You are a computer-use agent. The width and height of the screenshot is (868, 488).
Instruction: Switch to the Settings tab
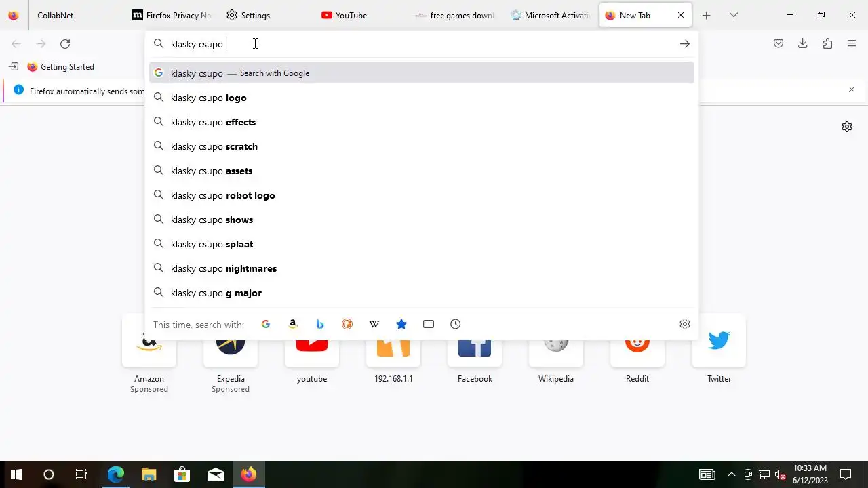pyautogui.click(x=267, y=15)
